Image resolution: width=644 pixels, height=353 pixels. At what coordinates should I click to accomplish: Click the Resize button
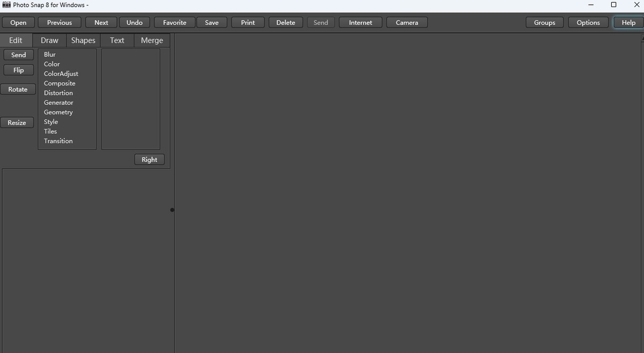click(x=17, y=123)
